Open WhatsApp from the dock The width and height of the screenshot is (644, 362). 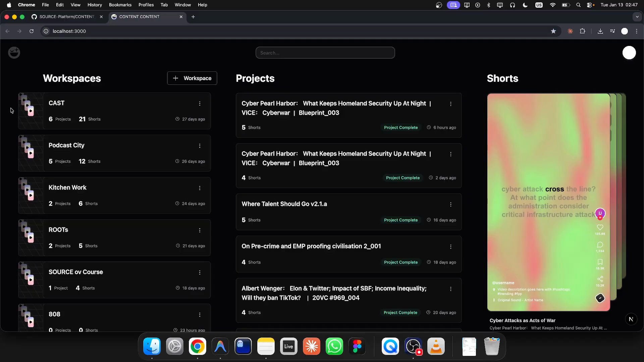tap(334, 346)
